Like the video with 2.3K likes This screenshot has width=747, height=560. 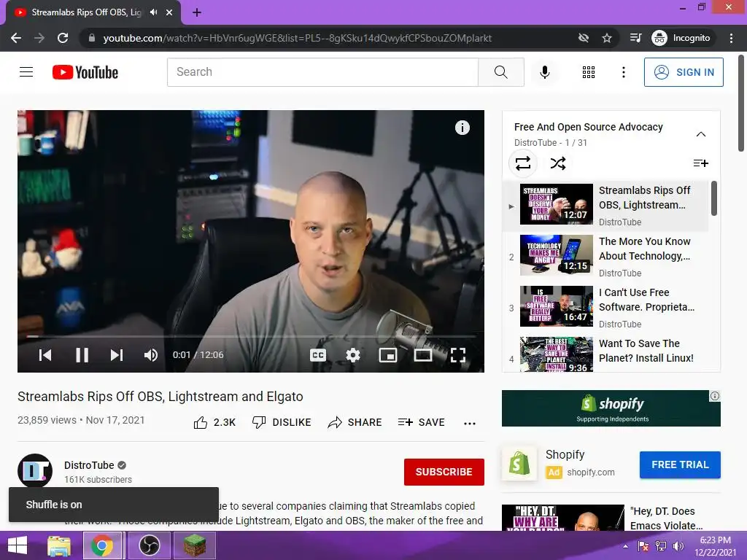(214, 422)
